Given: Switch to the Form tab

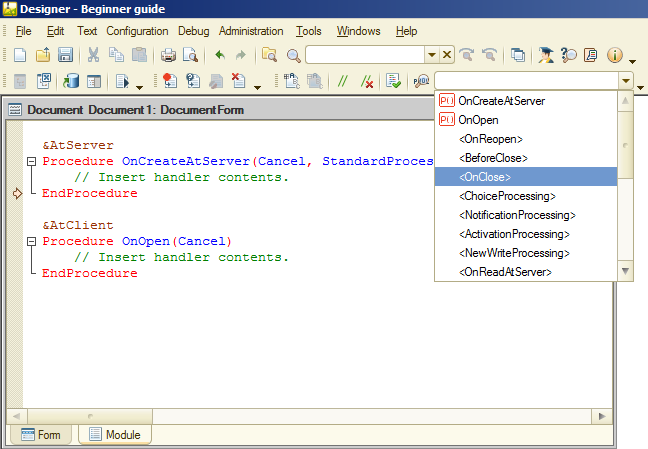Looking at the screenshot, I should click(x=40, y=435).
